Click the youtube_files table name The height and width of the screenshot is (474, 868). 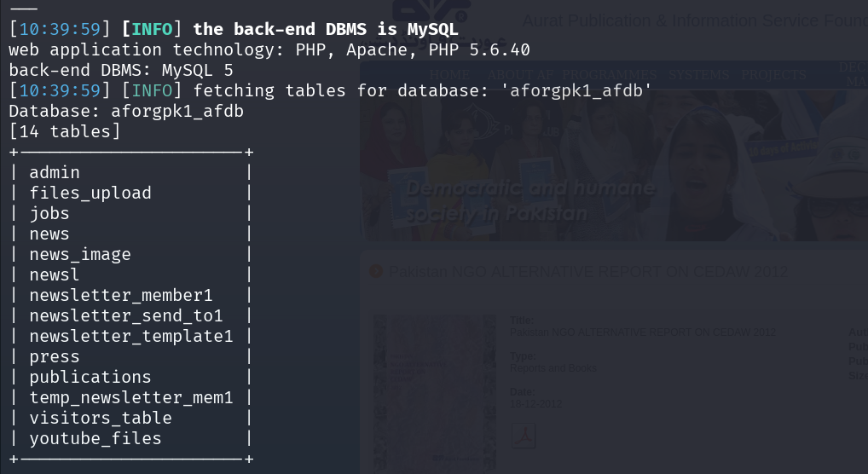pyautogui.click(x=95, y=438)
